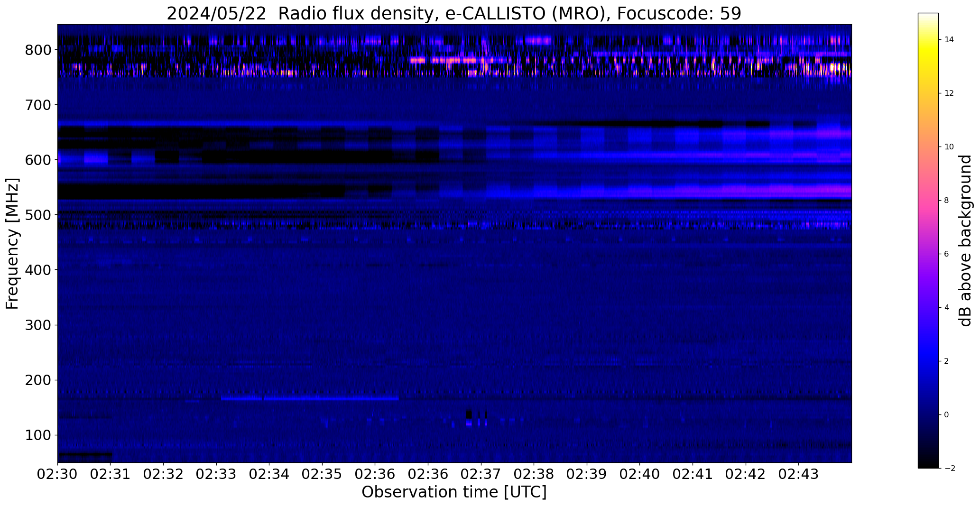Click the 02:39 time tick label

587,474
